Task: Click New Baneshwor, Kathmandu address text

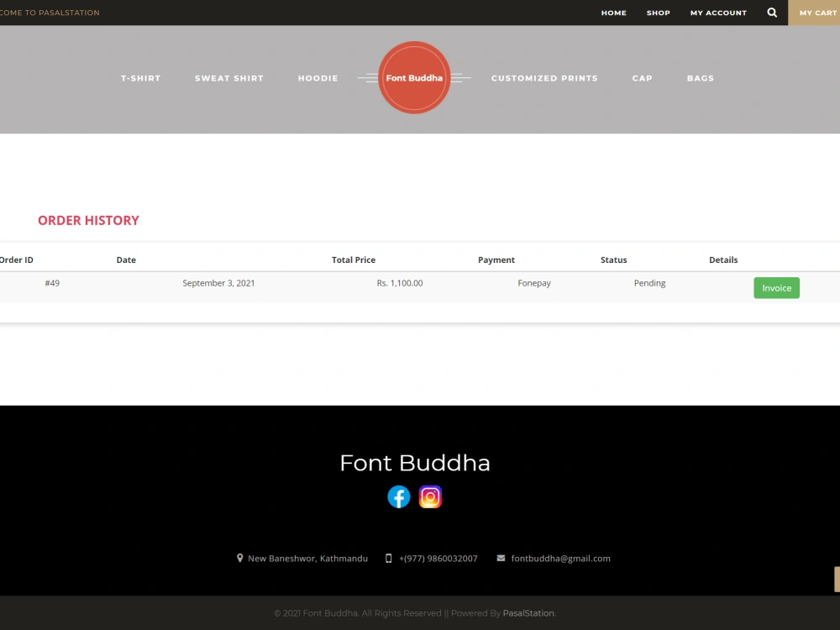Action: [307, 559]
